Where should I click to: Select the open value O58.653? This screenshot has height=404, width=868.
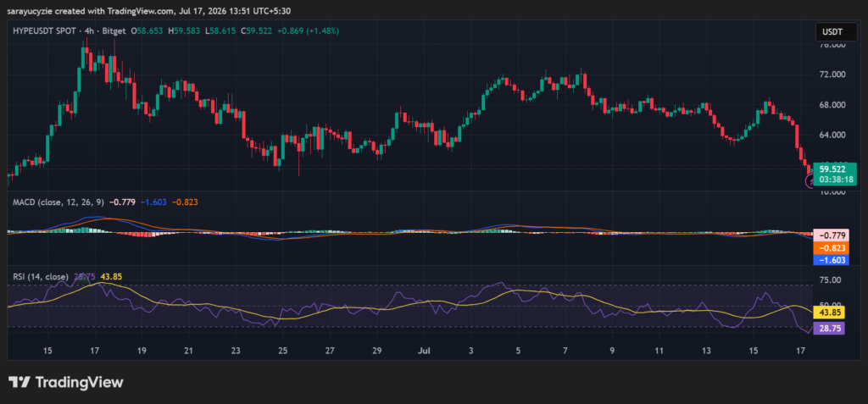(147, 31)
